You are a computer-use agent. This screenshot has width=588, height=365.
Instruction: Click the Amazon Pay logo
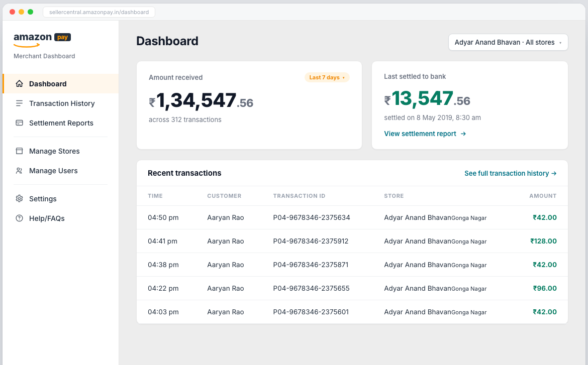coord(42,40)
